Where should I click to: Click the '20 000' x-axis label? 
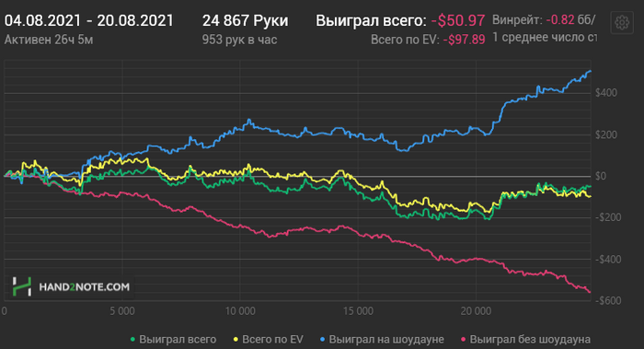(x=476, y=311)
